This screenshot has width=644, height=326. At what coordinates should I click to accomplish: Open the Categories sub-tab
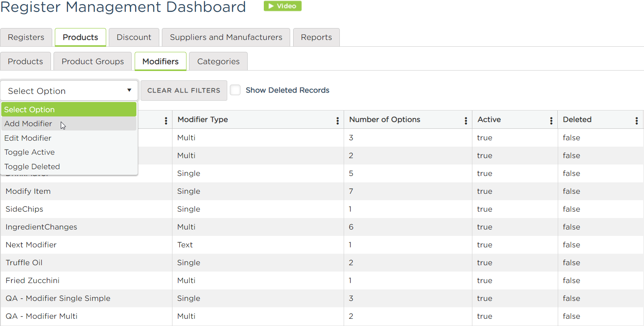tap(218, 62)
